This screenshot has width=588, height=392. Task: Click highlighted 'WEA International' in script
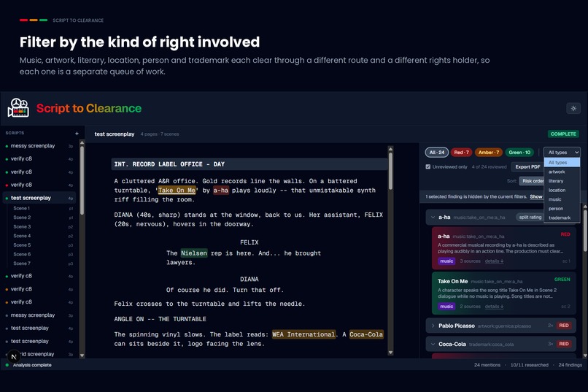coord(303,334)
